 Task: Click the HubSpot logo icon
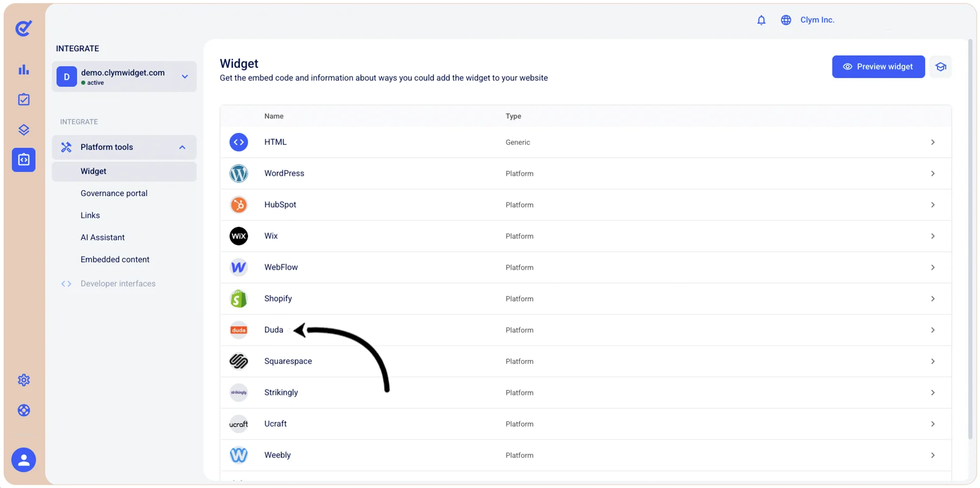pyautogui.click(x=239, y=205)
